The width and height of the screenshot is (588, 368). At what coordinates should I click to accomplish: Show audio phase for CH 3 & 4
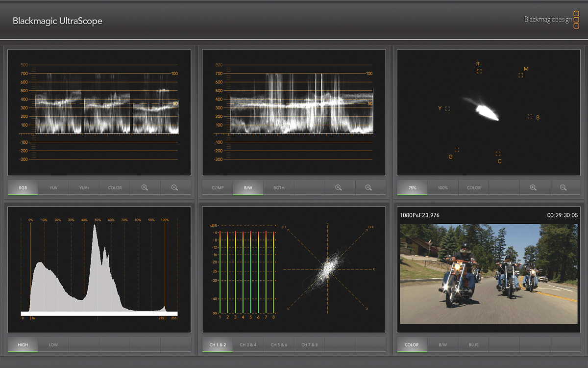(248, 344)
